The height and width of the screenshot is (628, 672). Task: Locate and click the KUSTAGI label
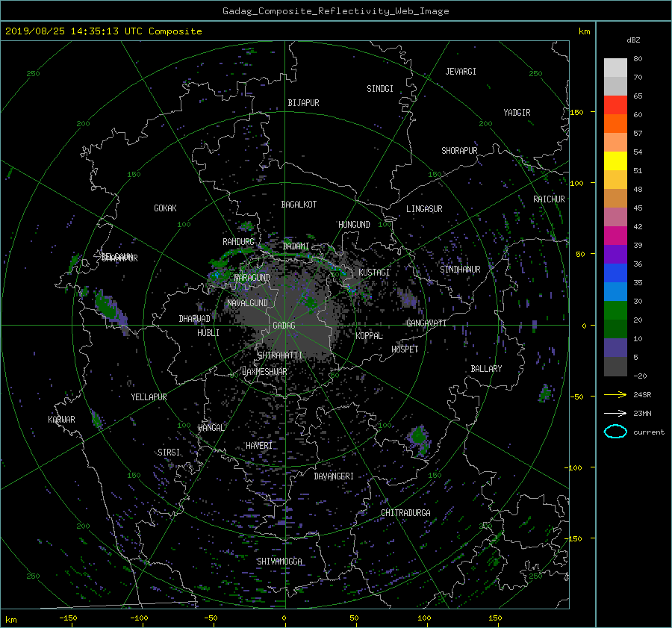(374, 273)
